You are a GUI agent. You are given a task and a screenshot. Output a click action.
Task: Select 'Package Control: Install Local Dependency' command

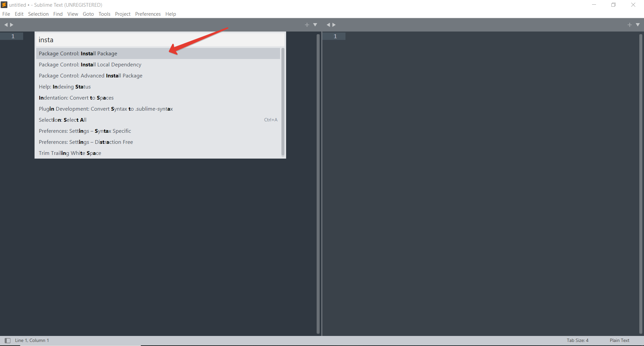[158, 65]
